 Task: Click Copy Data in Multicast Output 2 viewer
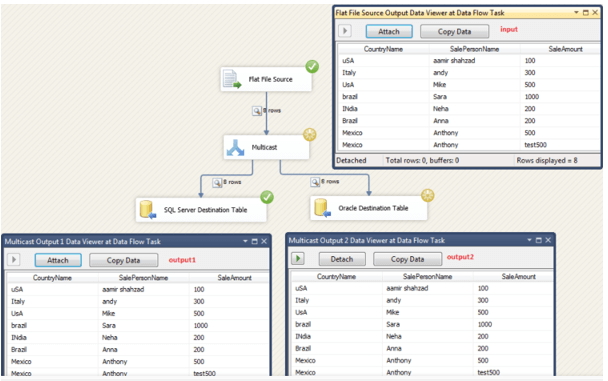(x=408, y=259)
